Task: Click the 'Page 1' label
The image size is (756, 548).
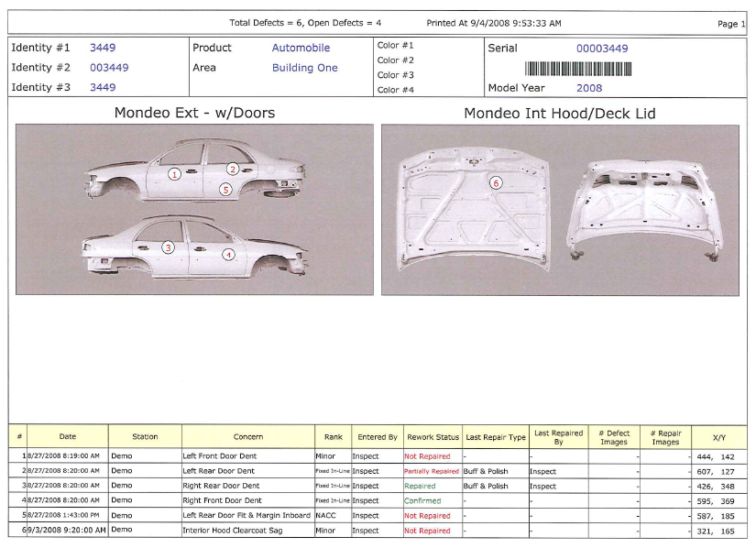Action: pos(731,24)
